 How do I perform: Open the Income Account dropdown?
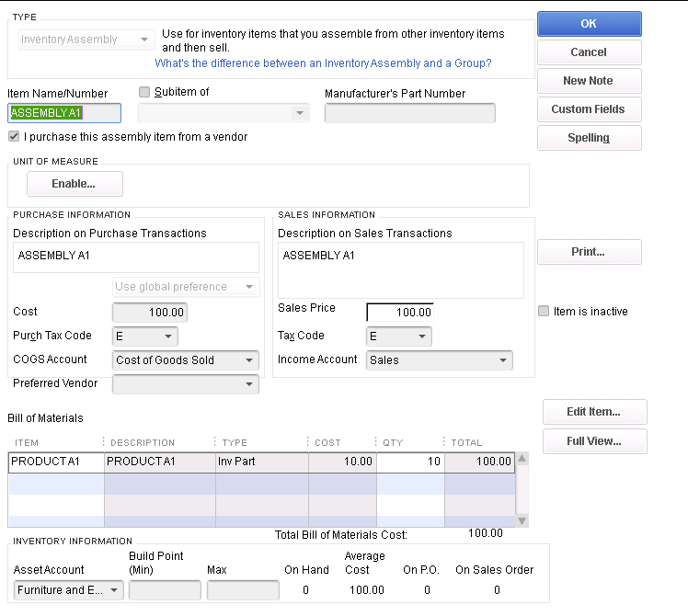click(x=503, y=360)
